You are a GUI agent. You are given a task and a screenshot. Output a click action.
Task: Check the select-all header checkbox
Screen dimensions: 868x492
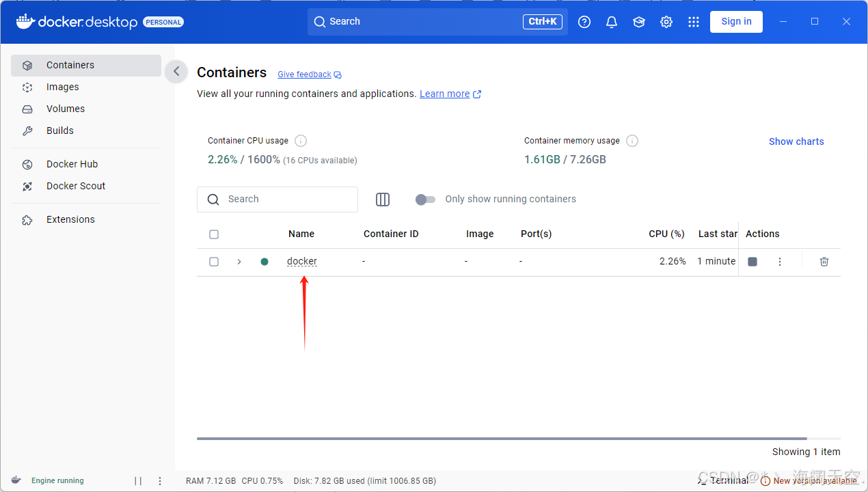[x=214, y=234]
